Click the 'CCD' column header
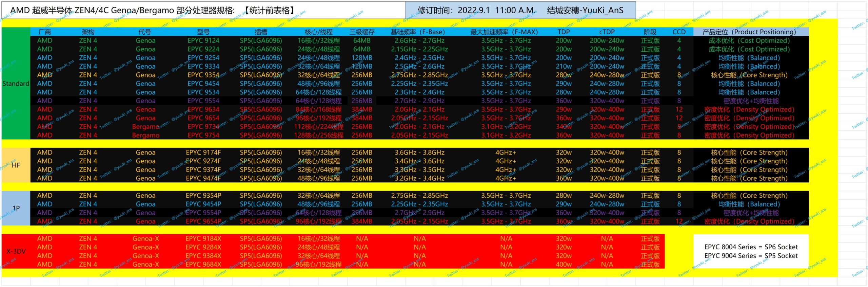868x287 pixels. (679, 32)
